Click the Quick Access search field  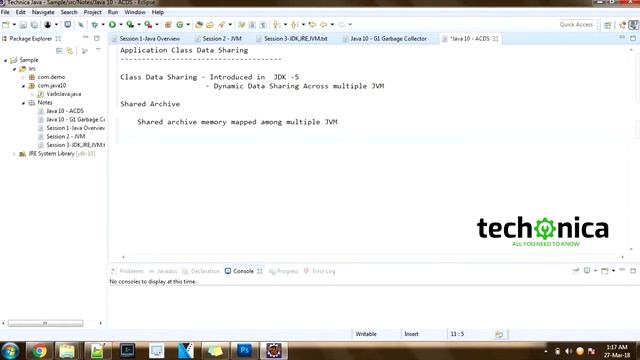point(576,25)
